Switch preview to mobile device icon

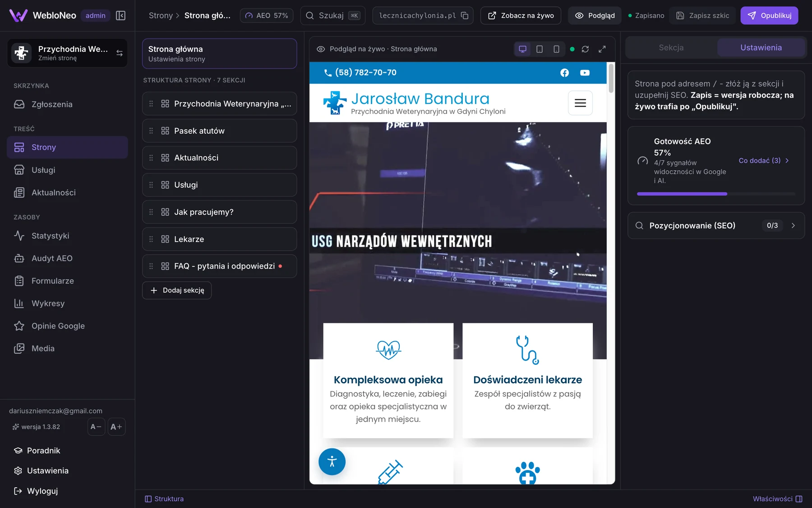[556, 49]
